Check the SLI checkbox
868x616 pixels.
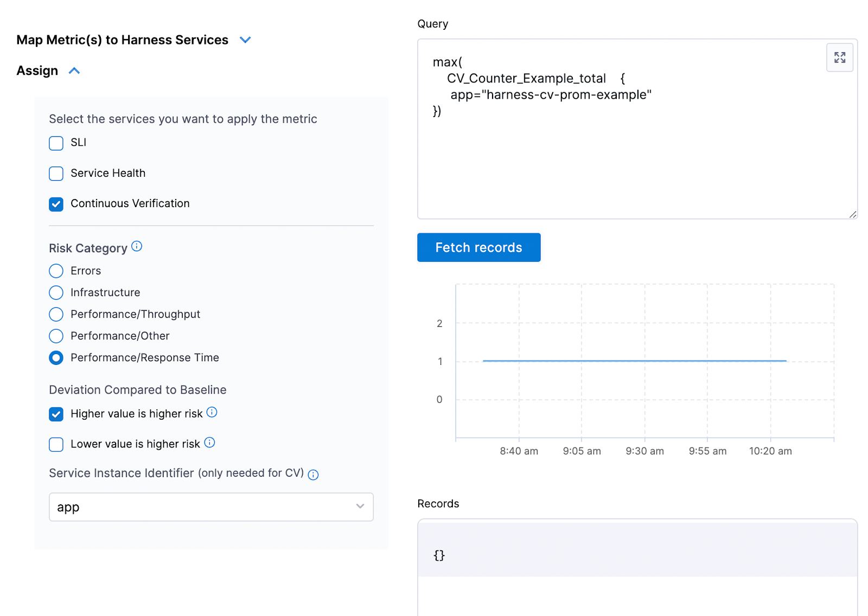point(56,143)
